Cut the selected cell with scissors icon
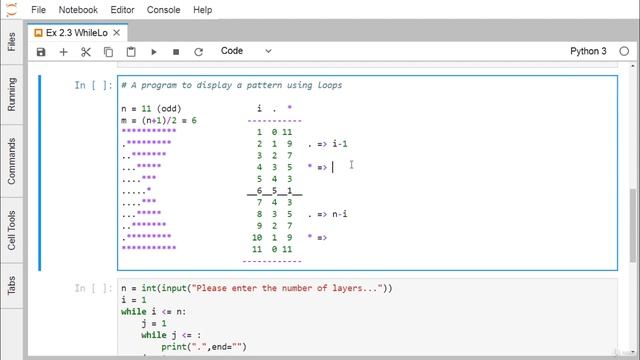The height and width of the screenshot is (360, 640). pos(86,52)
